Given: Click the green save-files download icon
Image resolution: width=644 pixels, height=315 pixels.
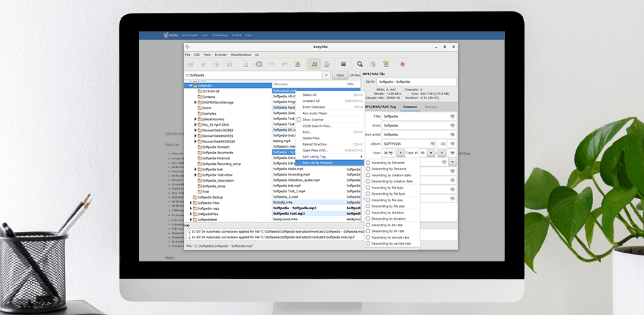Looking at the screenshot, I should (298, 64).
